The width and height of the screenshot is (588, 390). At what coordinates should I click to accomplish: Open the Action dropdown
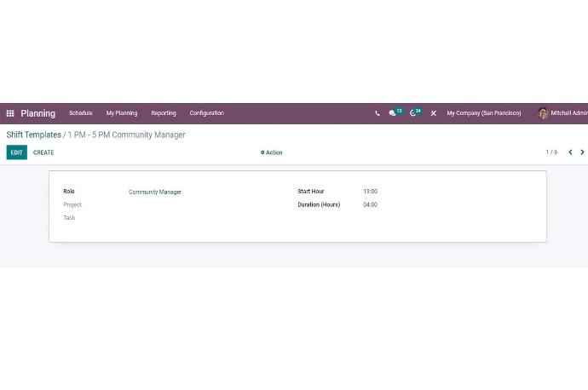(x=272, y=152)
